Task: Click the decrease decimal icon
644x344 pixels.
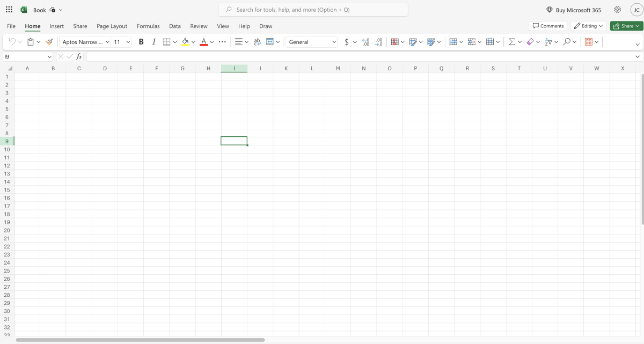Action: pyautogui.click(x=379, y=41)
